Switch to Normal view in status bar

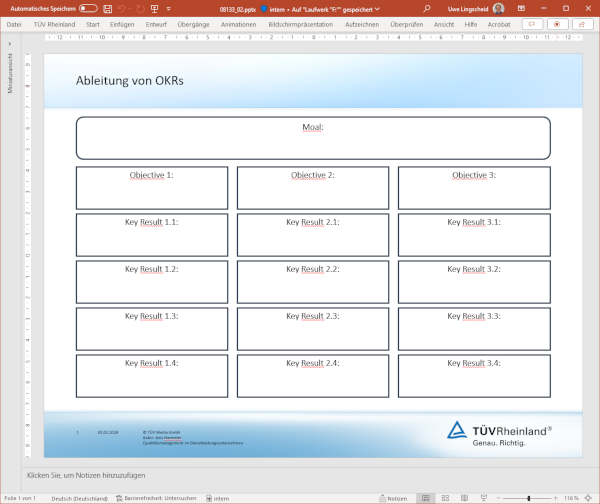point(427,498)
